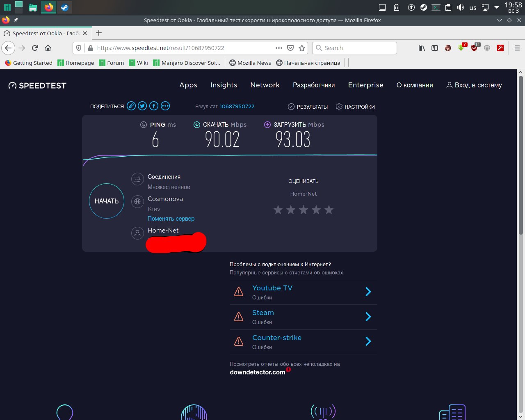
Task: Expand hidden system tray icons
Action: (497, 7)
